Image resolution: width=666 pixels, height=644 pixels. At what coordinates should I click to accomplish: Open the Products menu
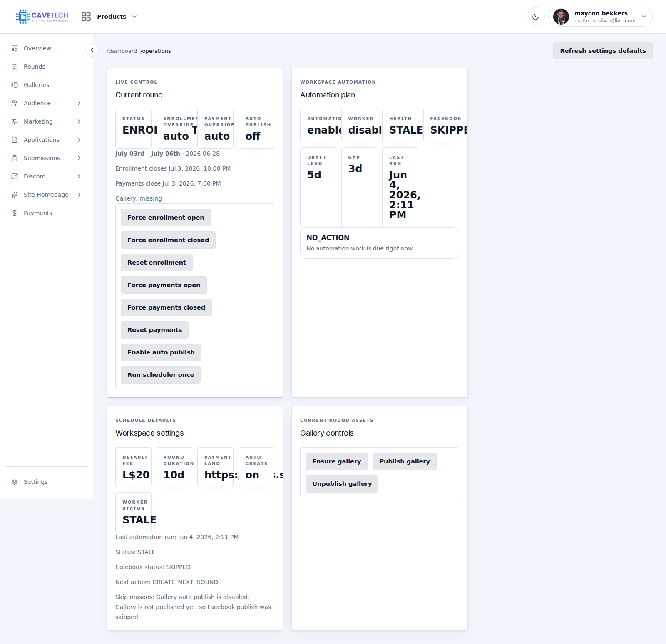point(109,17)
